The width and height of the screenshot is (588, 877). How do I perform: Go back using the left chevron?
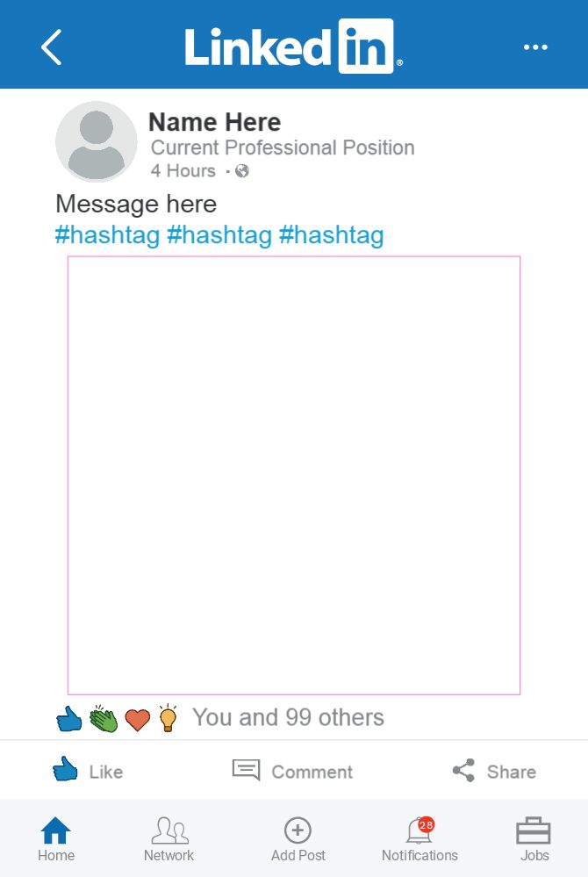(52, 47)
